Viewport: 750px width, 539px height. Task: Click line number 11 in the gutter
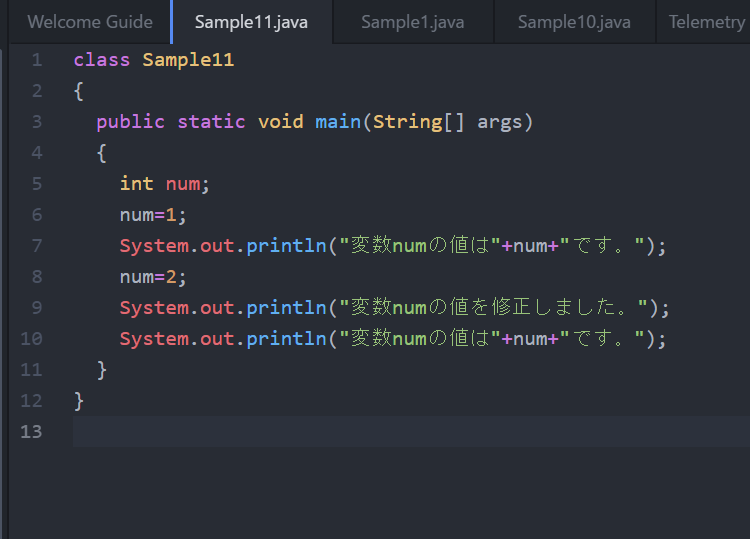[32, 370]
